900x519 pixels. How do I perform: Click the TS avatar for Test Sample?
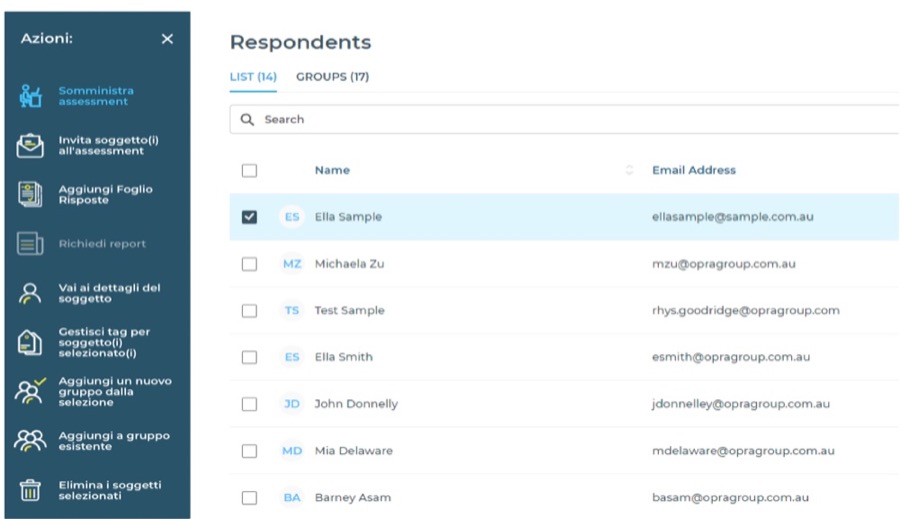coord(292,311)
